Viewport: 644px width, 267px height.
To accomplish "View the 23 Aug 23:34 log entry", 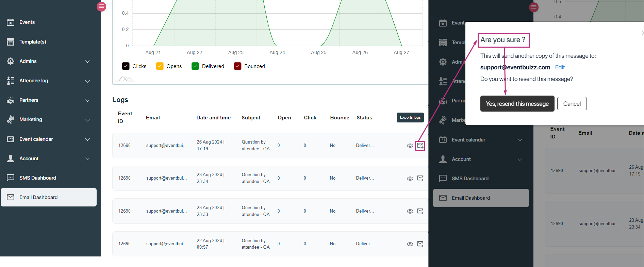I will (410, 179).
